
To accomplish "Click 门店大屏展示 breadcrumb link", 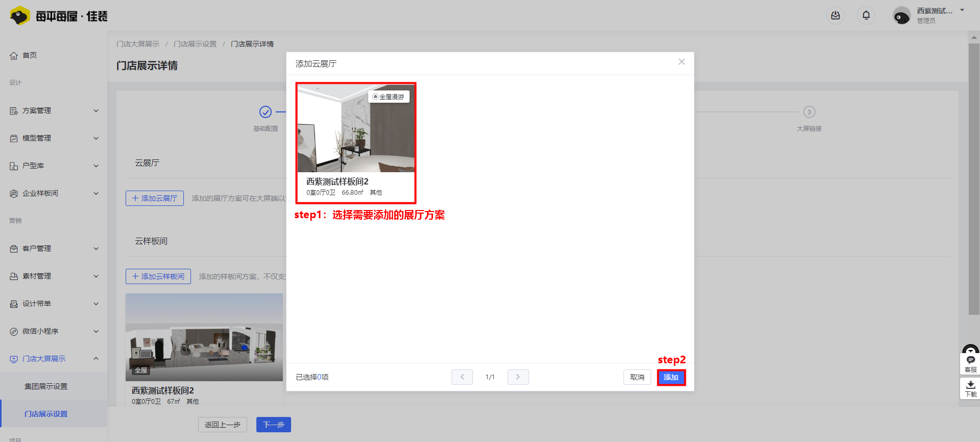I will point(138,44).
